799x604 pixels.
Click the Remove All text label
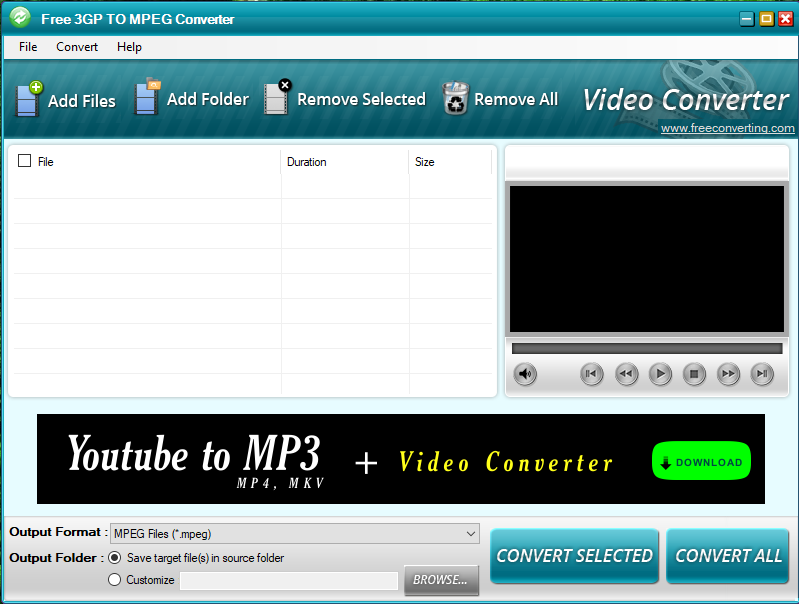[x=516, y=99]
